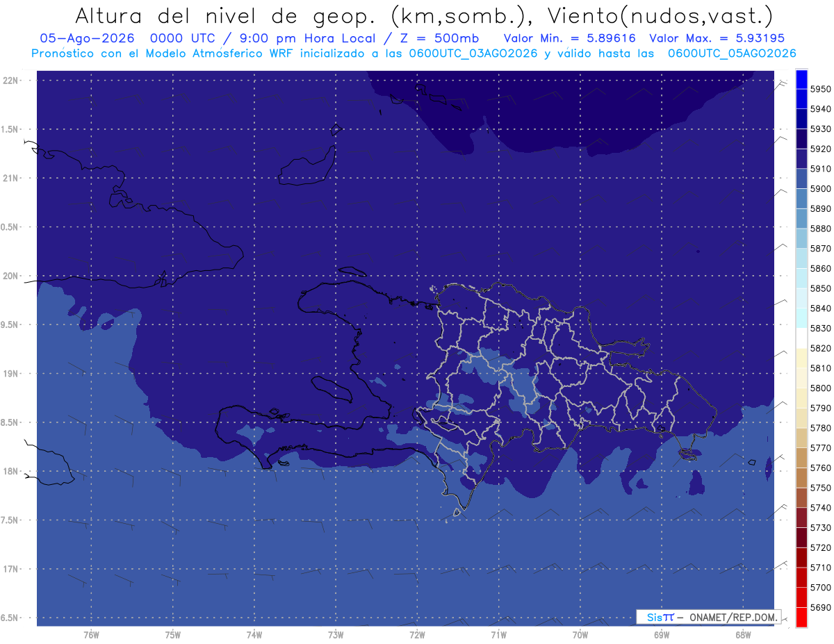Click the legend swatch between 5940 and 5950
This screenshot has width=834, height=644.
pos(801,99)
